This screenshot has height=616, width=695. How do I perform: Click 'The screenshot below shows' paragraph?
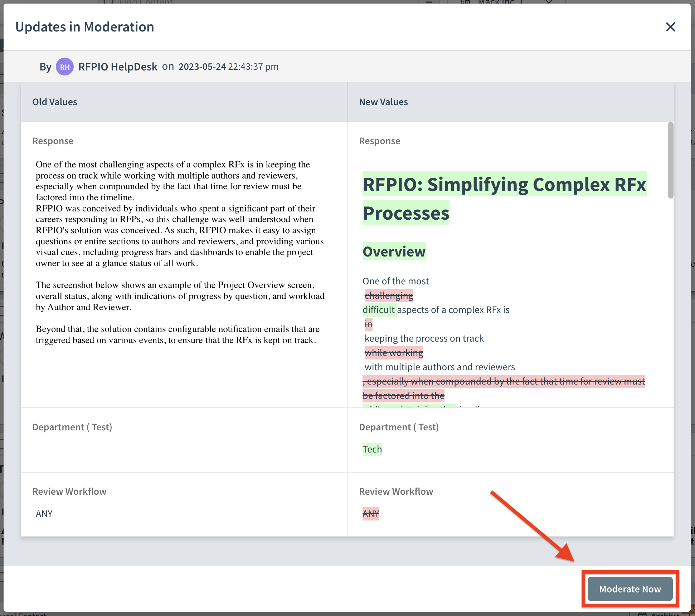180,296
